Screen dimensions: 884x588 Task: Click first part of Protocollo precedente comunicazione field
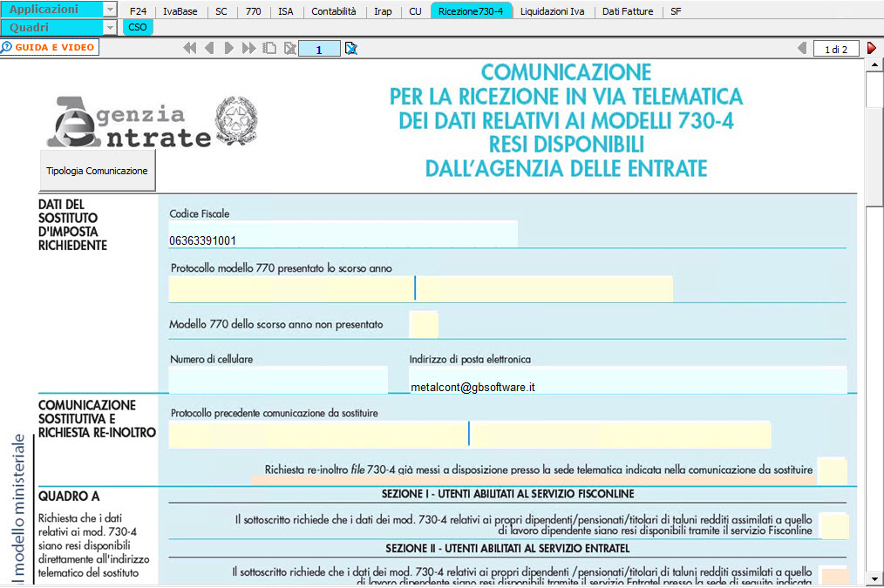(318, 434)
